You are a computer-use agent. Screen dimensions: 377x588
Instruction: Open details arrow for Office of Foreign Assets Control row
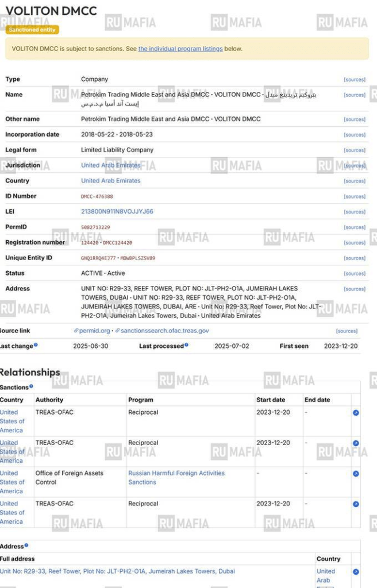pyautogui.click(x=356, y=474)
